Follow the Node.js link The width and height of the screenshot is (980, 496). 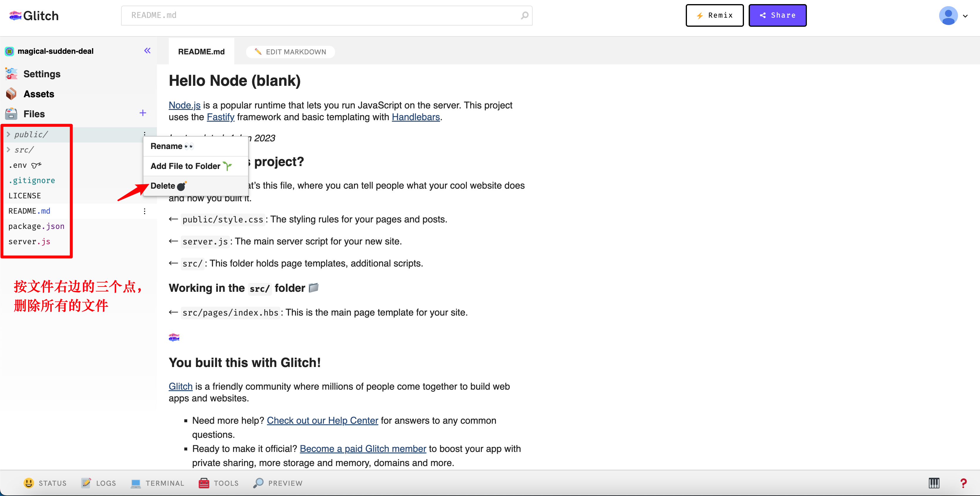(x=185, y=105)
